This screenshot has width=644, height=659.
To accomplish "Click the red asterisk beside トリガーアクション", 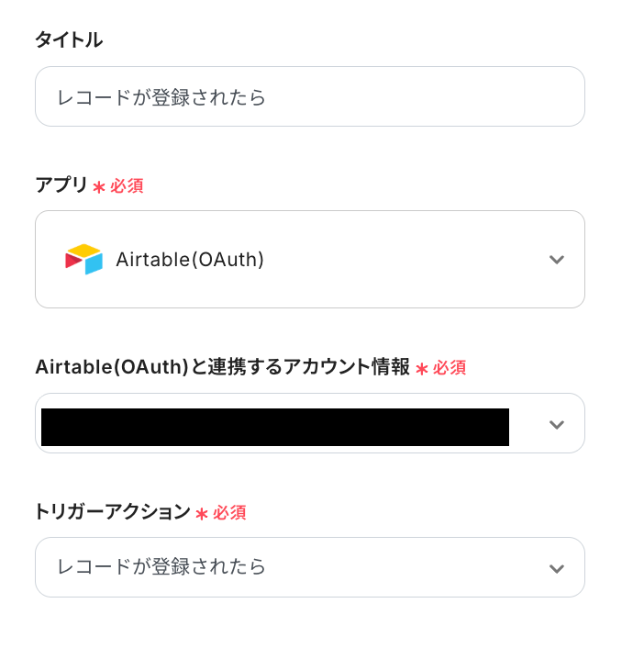I will pyautogui.click(x=202, y=513).
